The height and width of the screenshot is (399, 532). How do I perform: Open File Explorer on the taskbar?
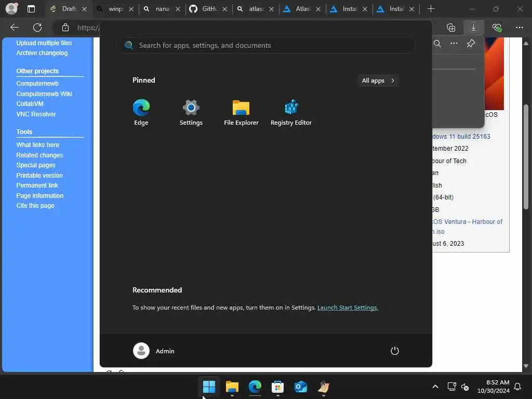(232, 386)
